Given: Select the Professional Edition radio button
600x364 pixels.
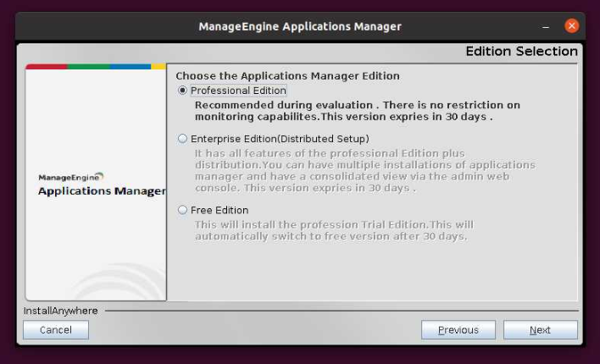Looking at the screenshot, I should [x=183, y=91].
